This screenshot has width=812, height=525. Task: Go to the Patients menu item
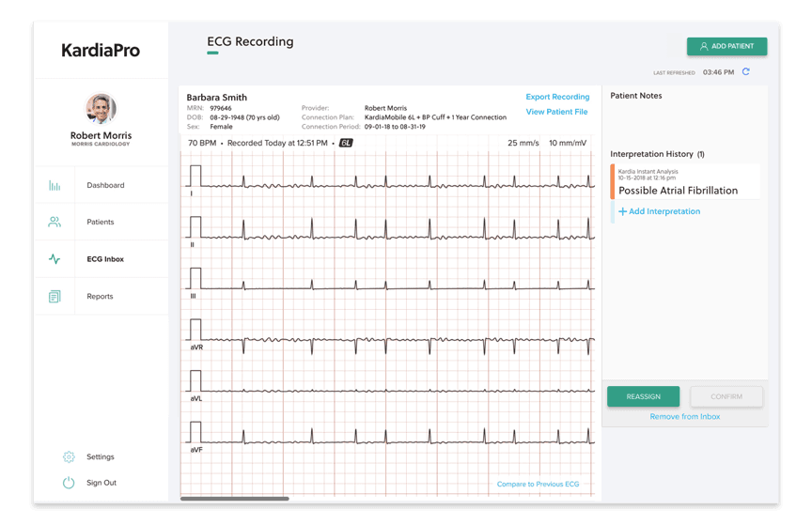click(x=101, y=223)
